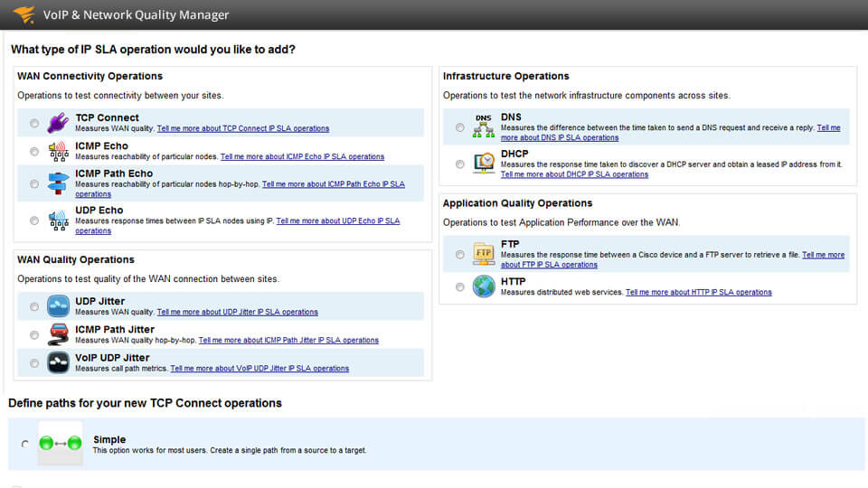Open 'Tell me more about TCP Connect' link

(243, 128)
